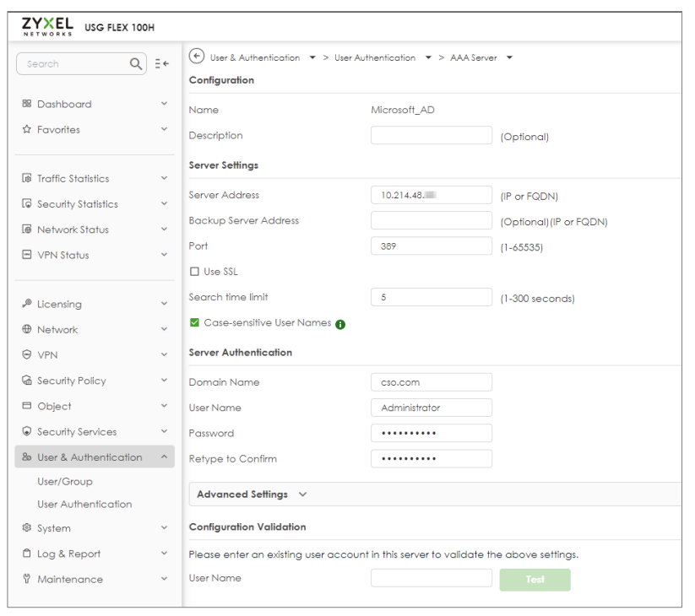695x616 pixels.
Task: Click the Search time limit field
Action: [x=432, y=297]
